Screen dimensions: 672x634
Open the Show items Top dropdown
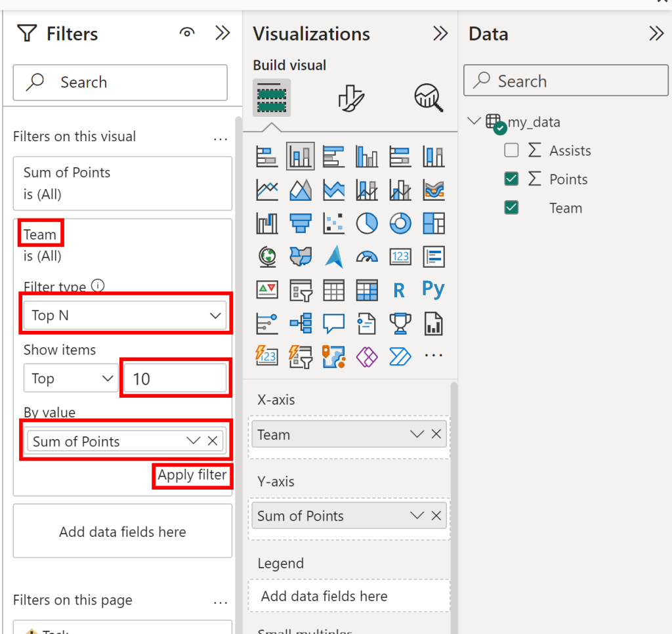pyautogui.click(x=71, y=379)
